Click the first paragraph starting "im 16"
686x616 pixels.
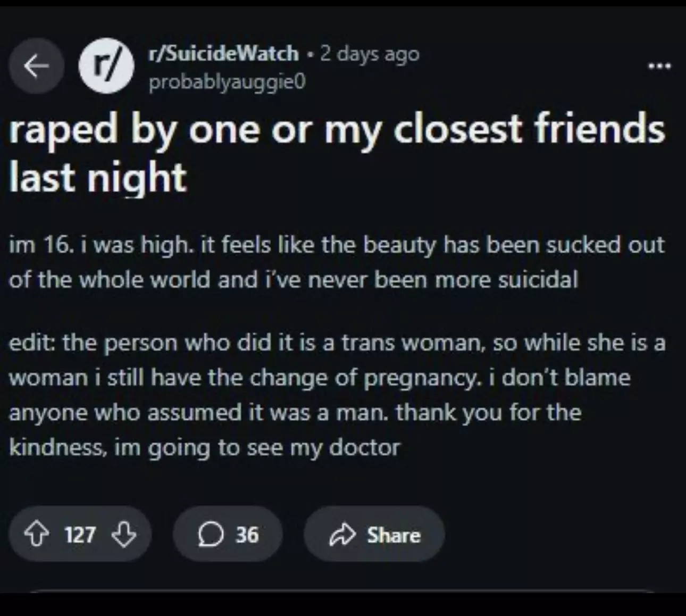click(337, 262)
